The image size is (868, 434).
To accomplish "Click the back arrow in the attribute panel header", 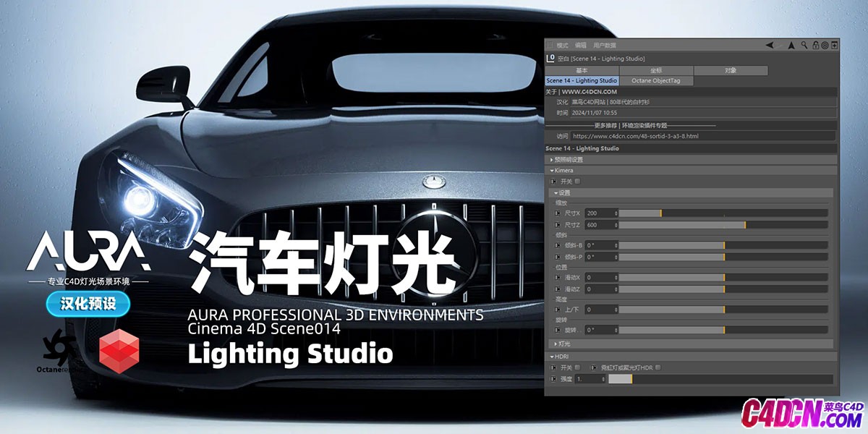I will pos(770,45).
